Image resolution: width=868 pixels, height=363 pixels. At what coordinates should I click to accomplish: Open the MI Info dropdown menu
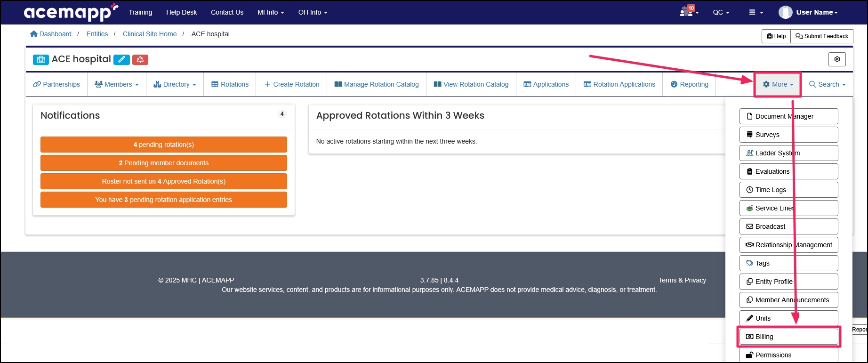(271, 12)
